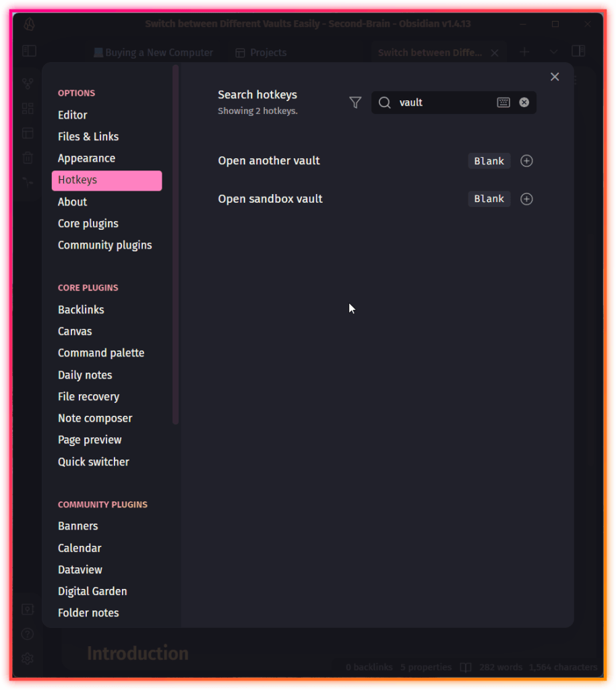
Task: Toggle reading view book icon
Action: click(466, 668)
